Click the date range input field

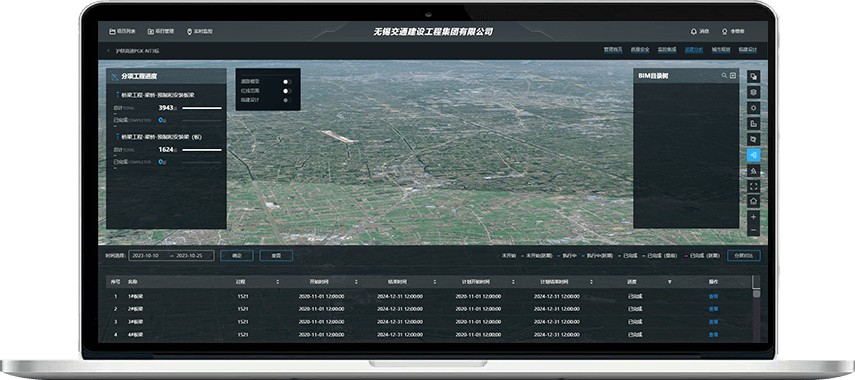point(171,255)
